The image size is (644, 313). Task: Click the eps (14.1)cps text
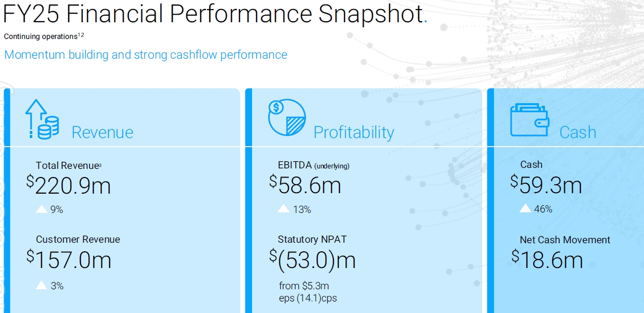tap(308, 298)
